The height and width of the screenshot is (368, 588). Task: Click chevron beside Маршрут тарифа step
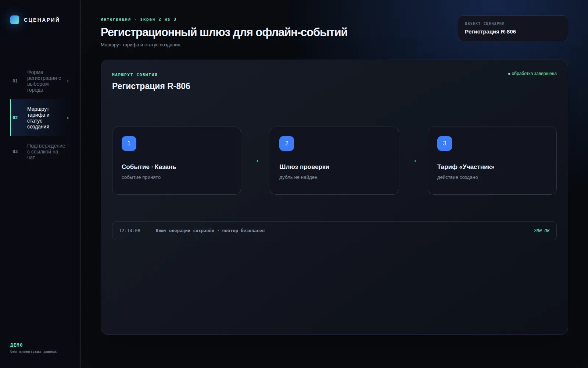[68, 118]
